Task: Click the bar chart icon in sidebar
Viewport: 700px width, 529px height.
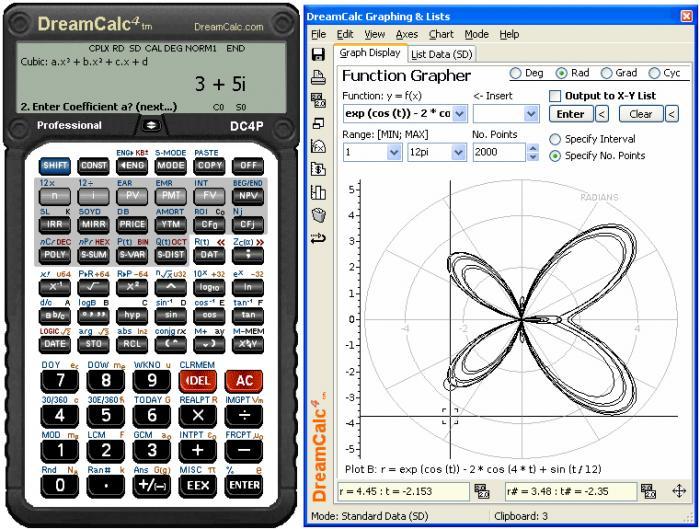Action: [318, 192]
